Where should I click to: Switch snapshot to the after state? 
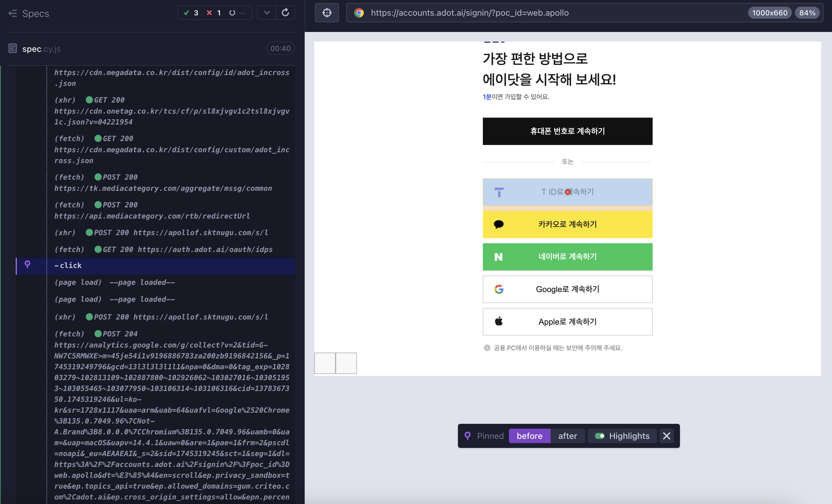pyautogui.click(x=568, y=436)
